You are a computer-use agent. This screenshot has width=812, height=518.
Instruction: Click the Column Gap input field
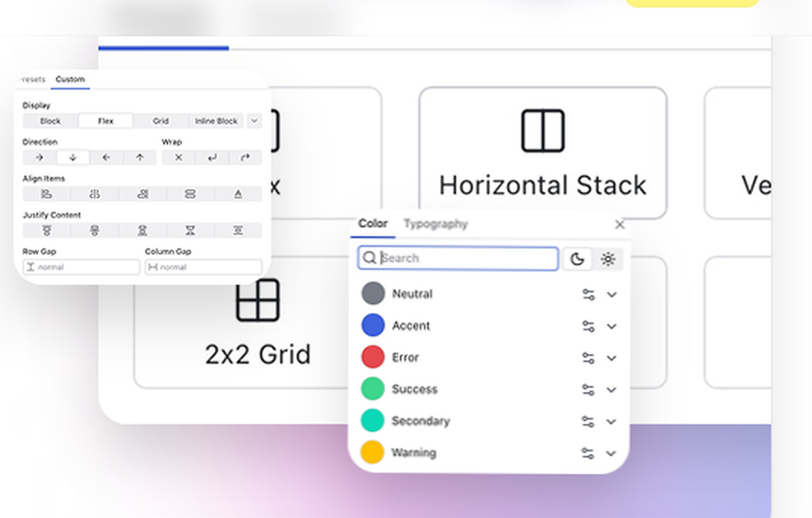[204, 267]
